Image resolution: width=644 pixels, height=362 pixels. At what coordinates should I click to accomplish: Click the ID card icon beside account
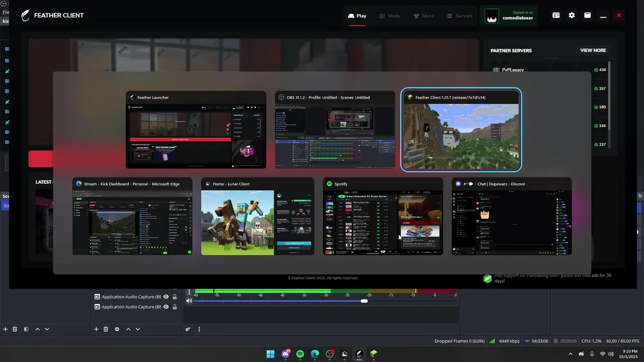(x=556, y=16)
